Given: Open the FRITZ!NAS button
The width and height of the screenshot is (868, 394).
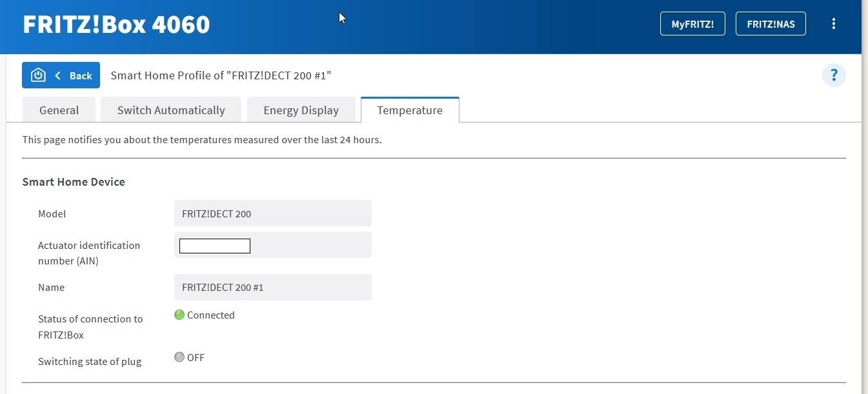Looking at the screenshot, I should coord(771,24).
